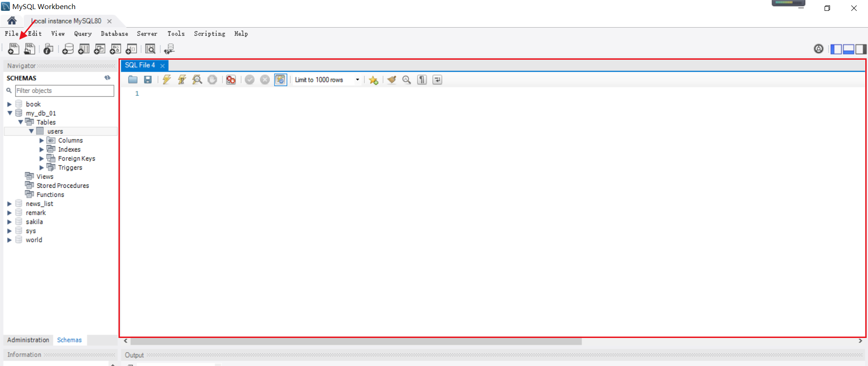Reconnect to the DBMS
The width and height of the screenshot is (868, 366).
[170, 49]
